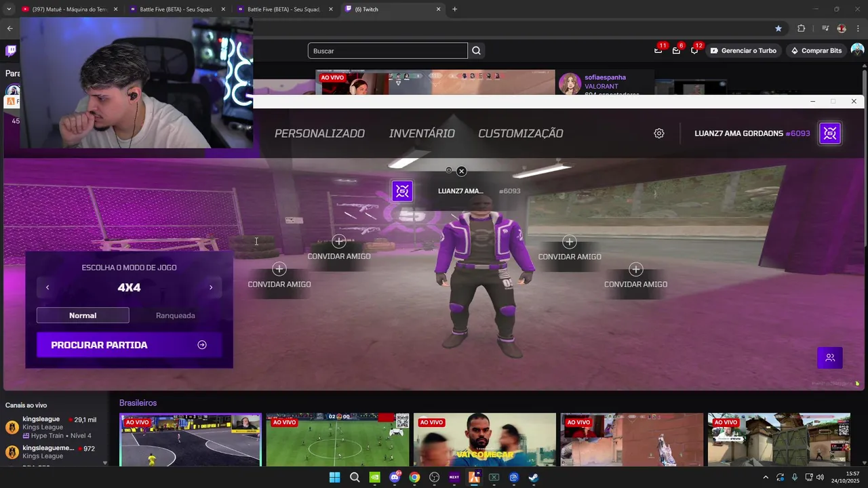Viewport: 868px width, 488px height.
Task: Switch to previous game mode with left arrow
Action: click(x=47, y=287)
